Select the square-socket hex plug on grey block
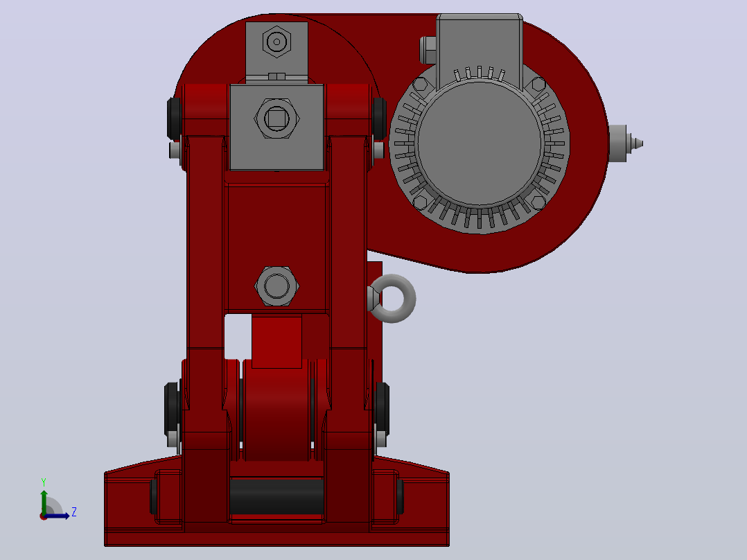The height and width of the screenshot is (560, 747). [x=276, y=119]
